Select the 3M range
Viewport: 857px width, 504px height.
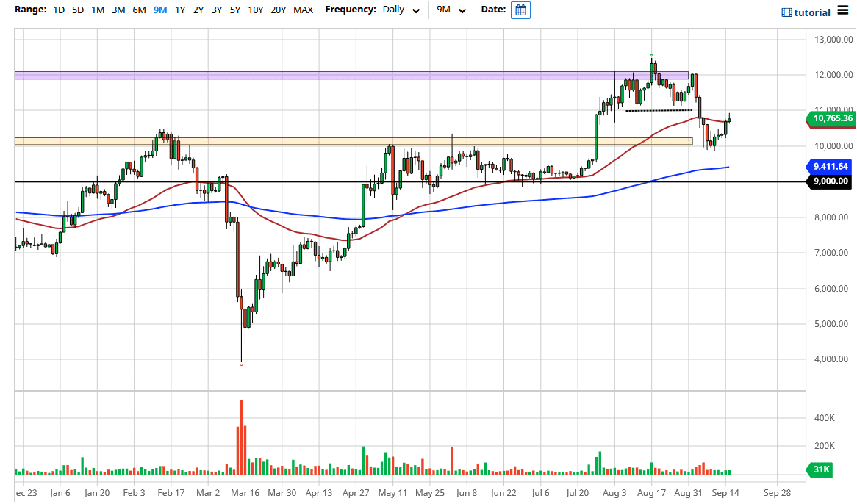tap(118, 10)
